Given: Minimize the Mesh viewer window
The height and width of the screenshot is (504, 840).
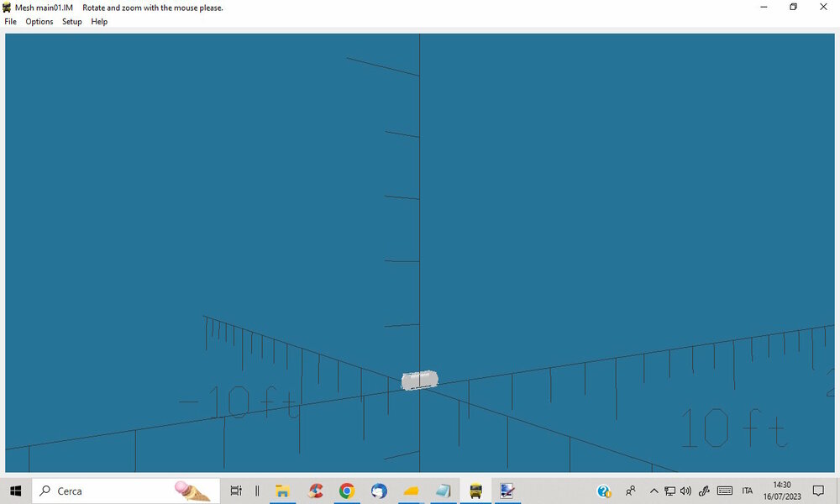Looking at the screenshot, I should 764,7.
